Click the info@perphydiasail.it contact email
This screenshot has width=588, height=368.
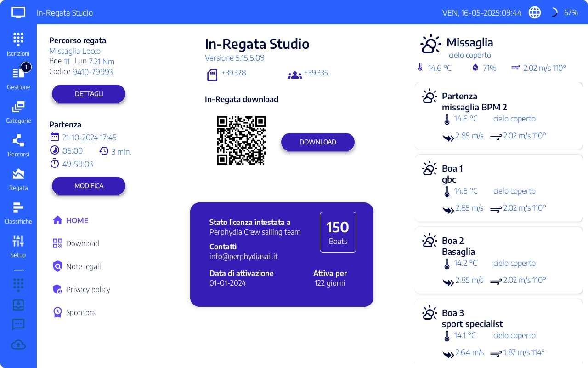pos(243,257)
